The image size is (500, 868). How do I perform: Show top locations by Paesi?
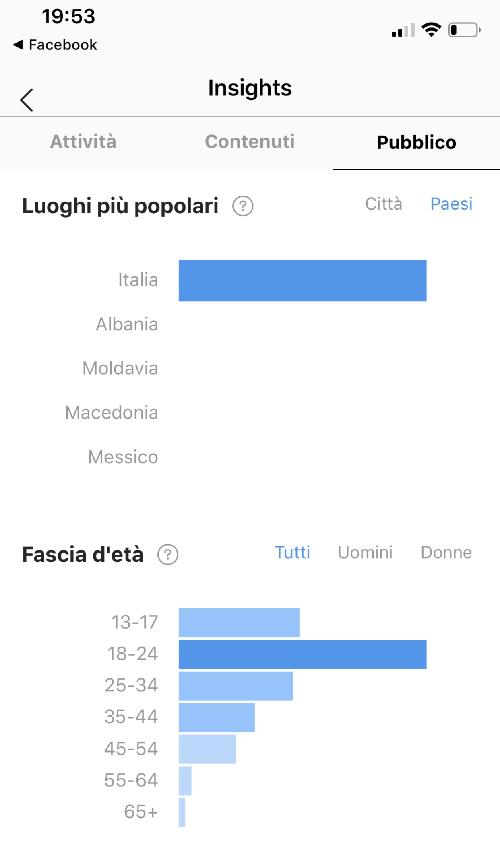click(x=451, y=204)
